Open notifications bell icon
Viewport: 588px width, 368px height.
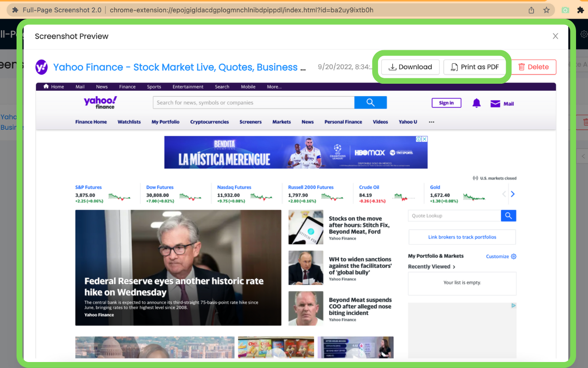coord(476,103)
